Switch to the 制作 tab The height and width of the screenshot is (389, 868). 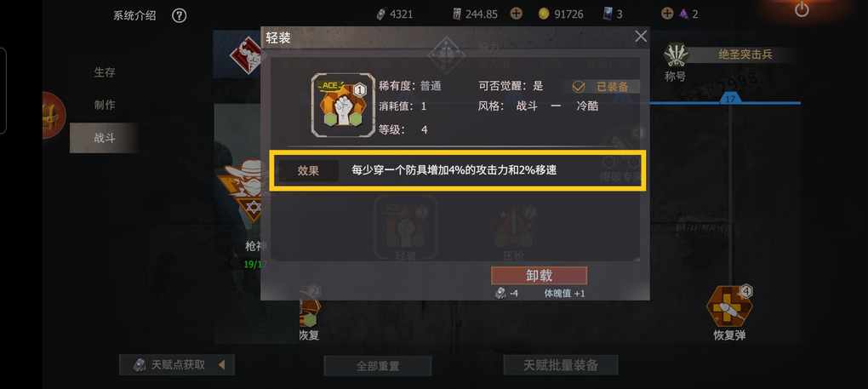click(x=104, y=105)
